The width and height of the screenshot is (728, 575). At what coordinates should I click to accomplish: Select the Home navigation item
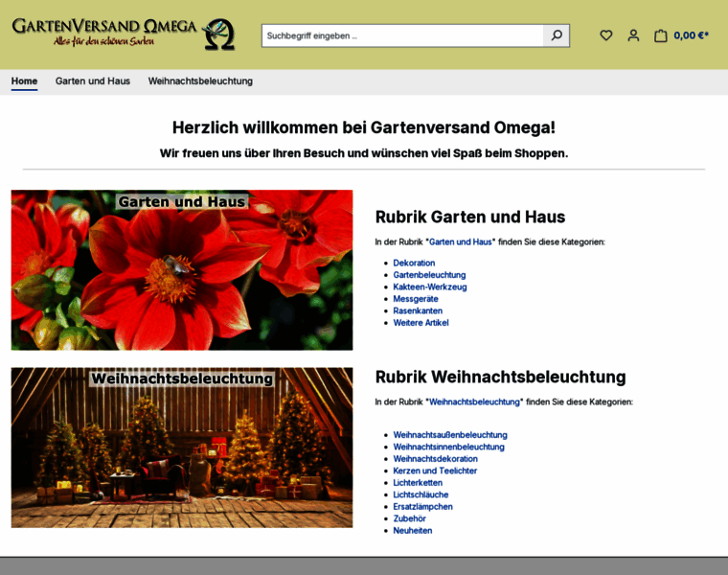(24, 81)
